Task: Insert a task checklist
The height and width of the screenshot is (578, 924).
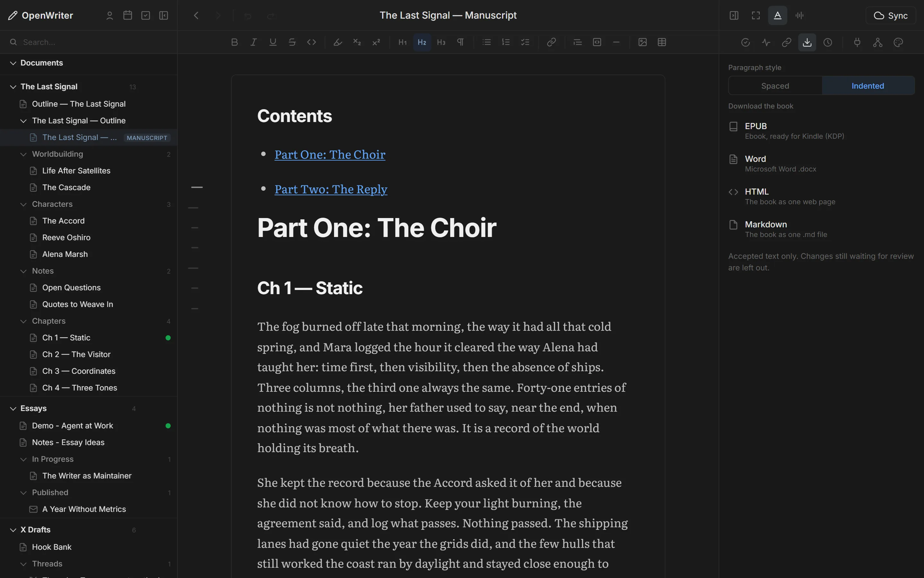Action: (x=526, y=42)
